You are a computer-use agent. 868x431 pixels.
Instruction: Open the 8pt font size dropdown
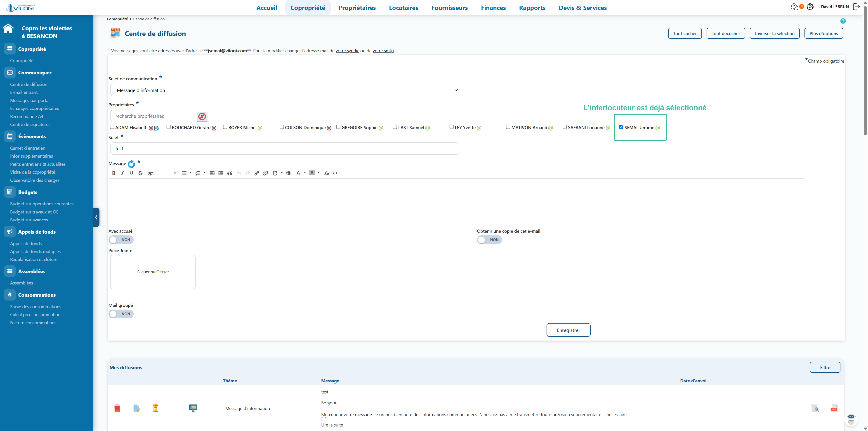(162, 173)
